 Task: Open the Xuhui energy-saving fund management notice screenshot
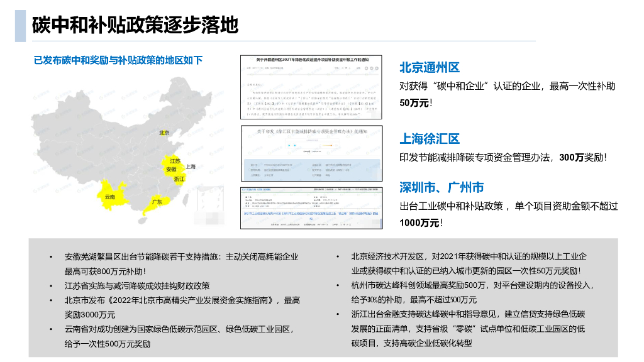(x=311, y=153)
